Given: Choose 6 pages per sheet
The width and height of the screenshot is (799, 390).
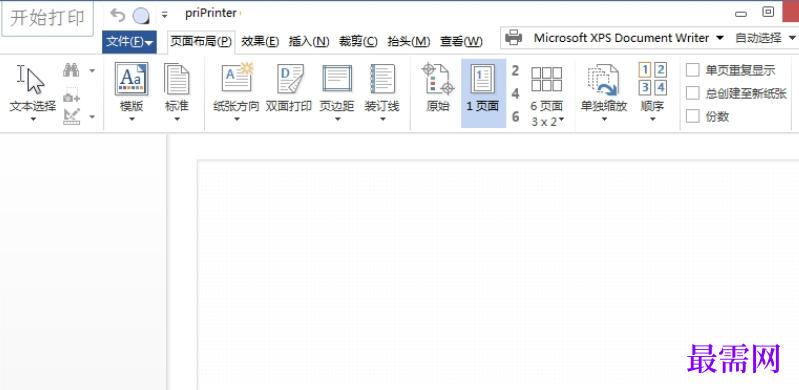Looking at the screenshot, I should 516,117.
